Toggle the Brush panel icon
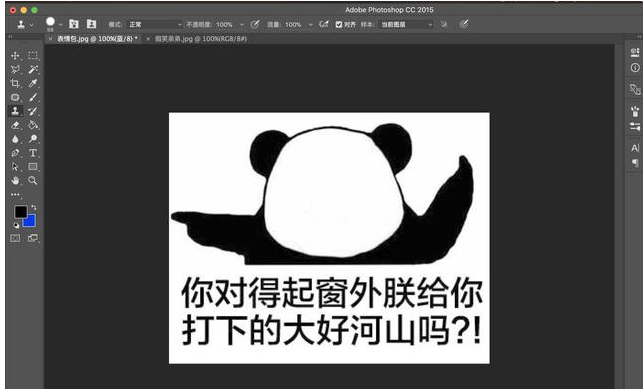 [x=73, y=24]
